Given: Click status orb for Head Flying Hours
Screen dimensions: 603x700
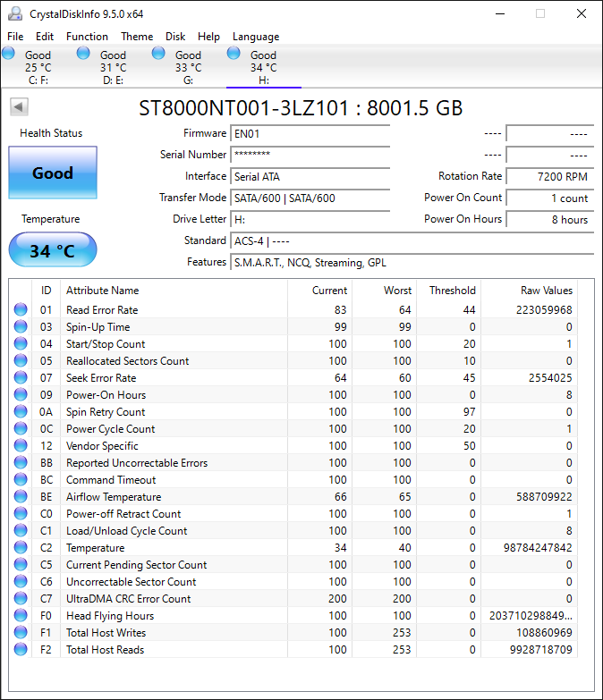Looking at the screenshot, I should point(21,615).
